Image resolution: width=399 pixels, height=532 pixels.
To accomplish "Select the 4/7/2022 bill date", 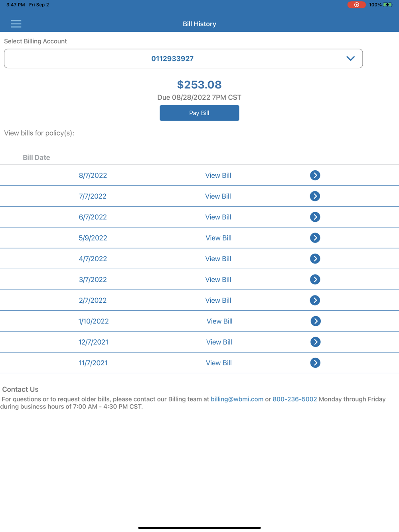I will click(93, 259).
